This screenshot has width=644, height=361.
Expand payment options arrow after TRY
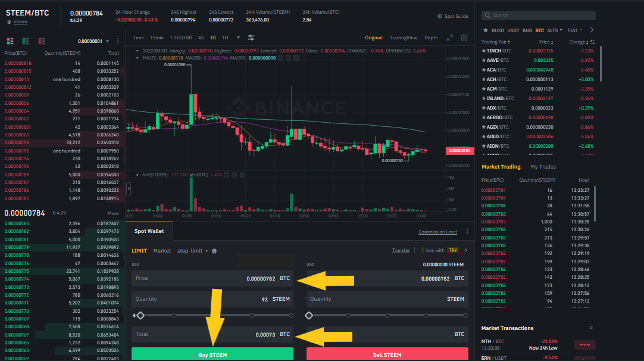pos(466,250)
